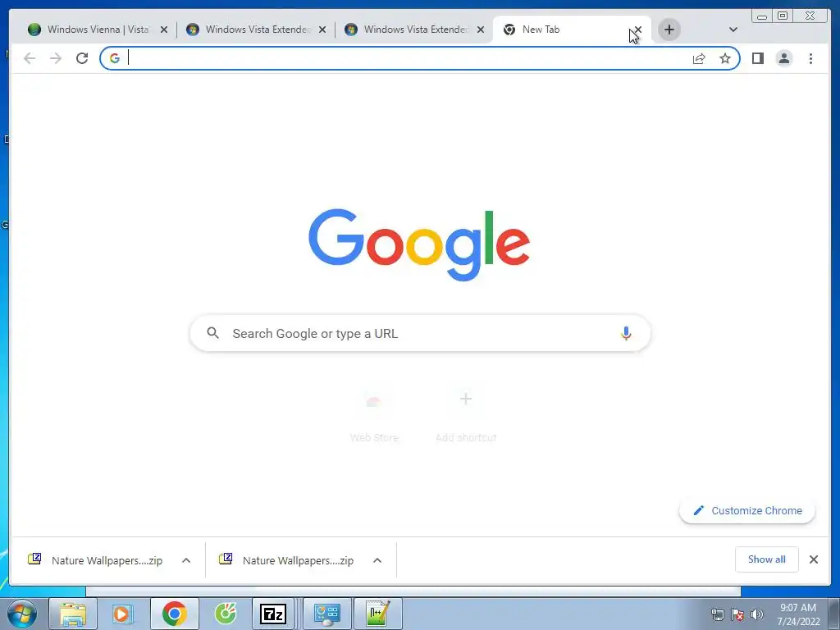This screenshot has width=840, height=630.
Task: Open the green circular app in taskbar
Action: point(226,614)
